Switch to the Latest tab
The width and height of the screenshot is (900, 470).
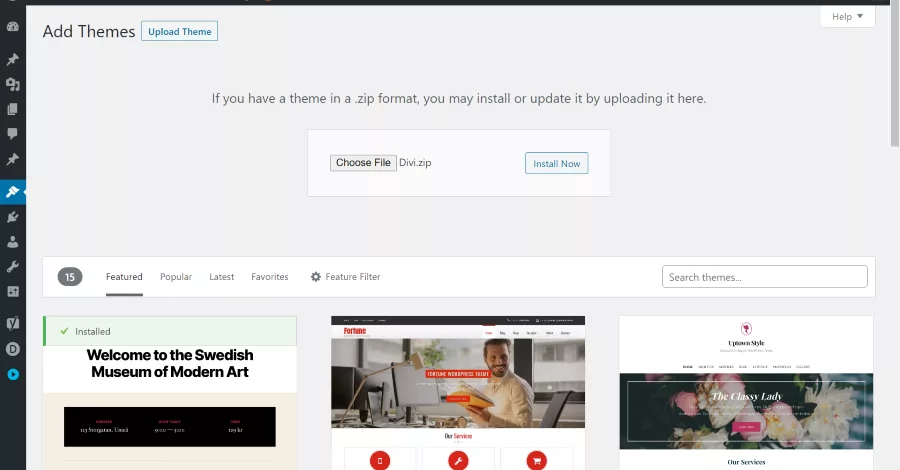[222, 277]
